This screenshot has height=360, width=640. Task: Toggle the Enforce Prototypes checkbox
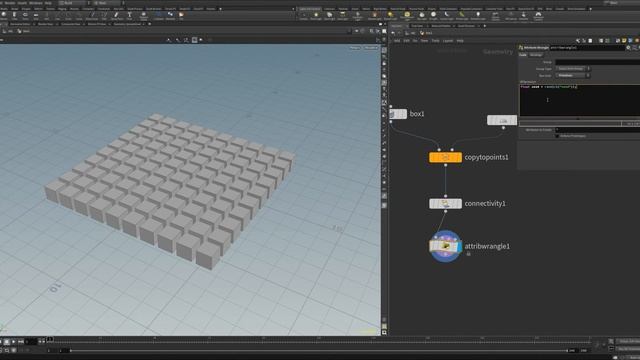coord(557,136)
